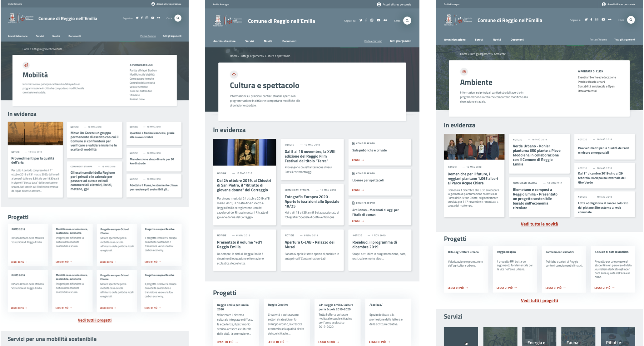Image resolution: width=644 pixels, height=346 pixels.
Task: Open Instagram from the Ambiente page header
Action: tap(597, 20)
